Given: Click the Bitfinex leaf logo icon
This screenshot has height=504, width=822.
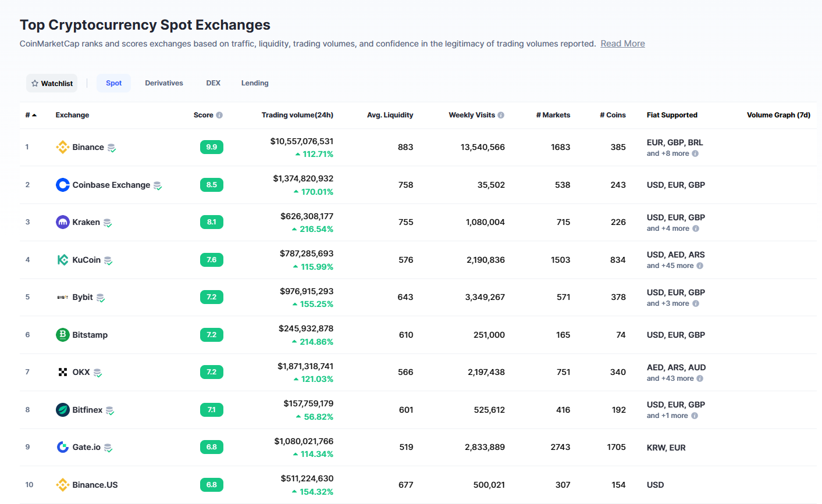Looking at the screenshot, I should point(62,410).
